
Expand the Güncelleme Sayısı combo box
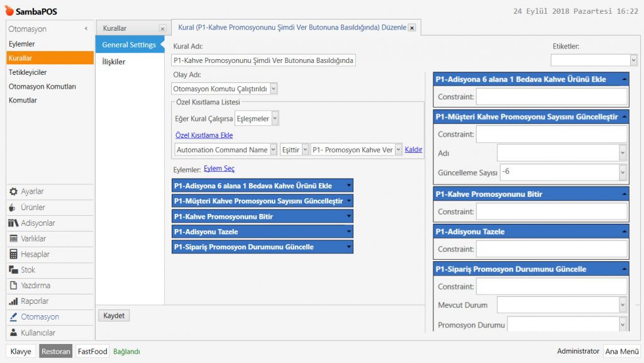(x=622, y=172)
